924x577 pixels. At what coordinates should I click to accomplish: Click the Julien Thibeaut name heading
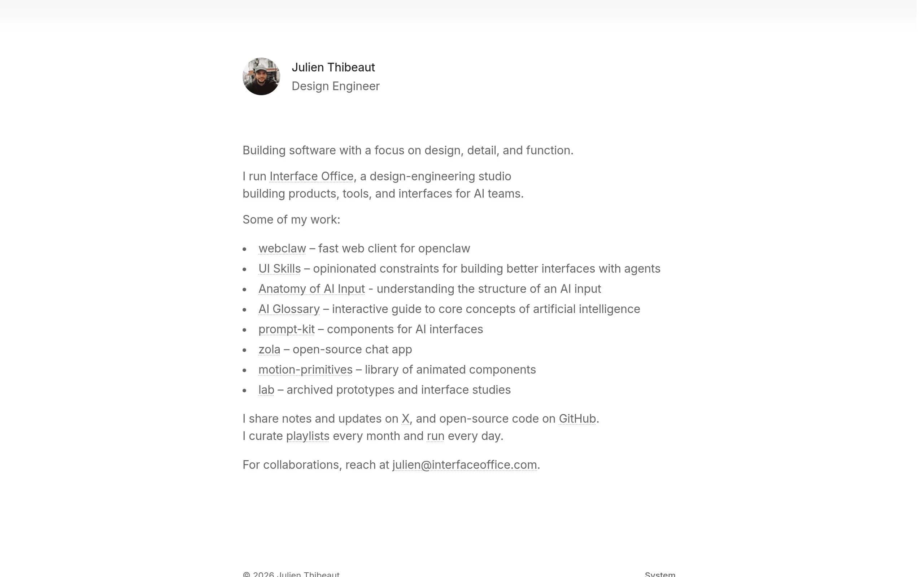point(333,67)
